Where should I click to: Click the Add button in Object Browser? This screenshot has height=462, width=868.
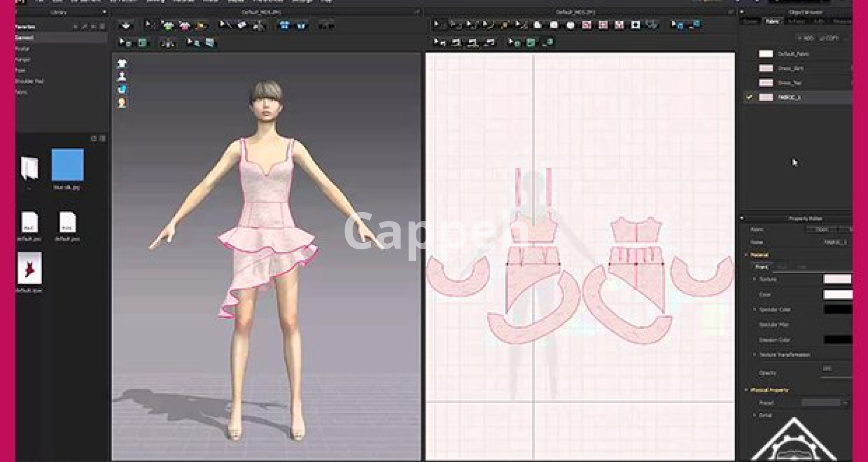(806, 38)
